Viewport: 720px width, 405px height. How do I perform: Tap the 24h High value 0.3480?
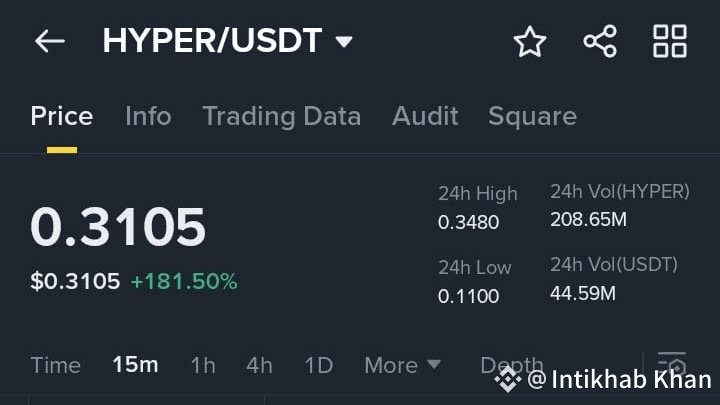(468, 222)
